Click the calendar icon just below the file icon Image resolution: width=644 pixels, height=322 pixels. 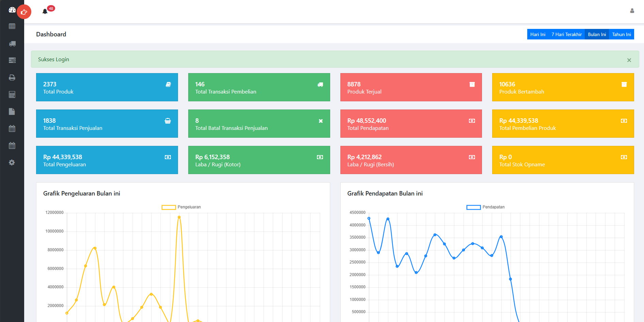coord(12,129)
